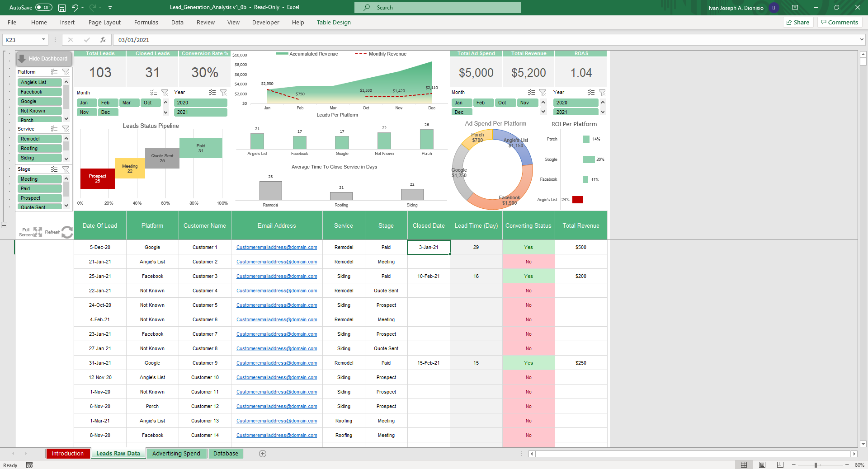This screenshot has width=868, height=469.
Task: Open Customer 1 email address link
Action: coord(276,248)
